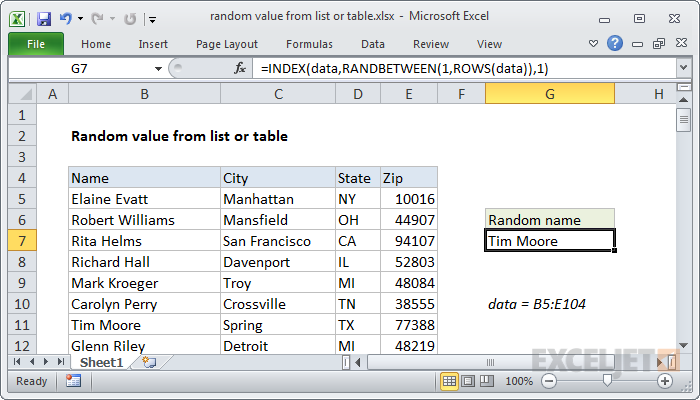Select the TX state cell

coord(358,325)
